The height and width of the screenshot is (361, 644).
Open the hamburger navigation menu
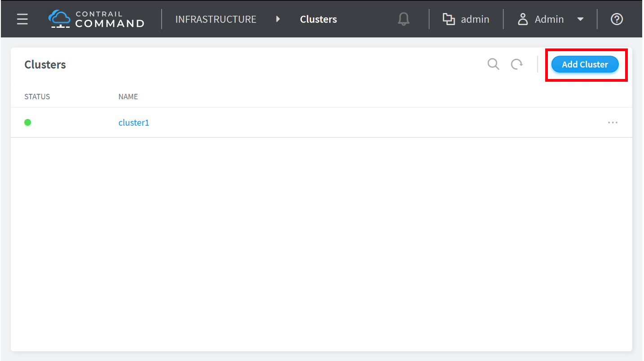point(22,19)
